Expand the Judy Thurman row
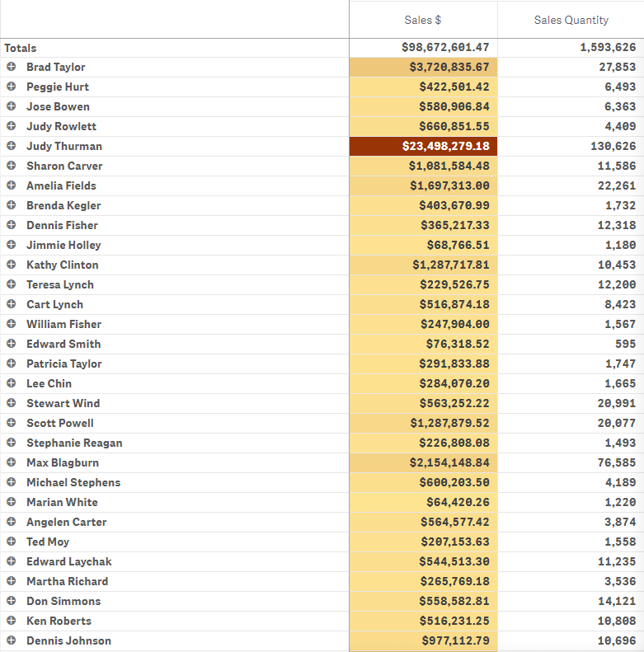 (x=12, y=146)
